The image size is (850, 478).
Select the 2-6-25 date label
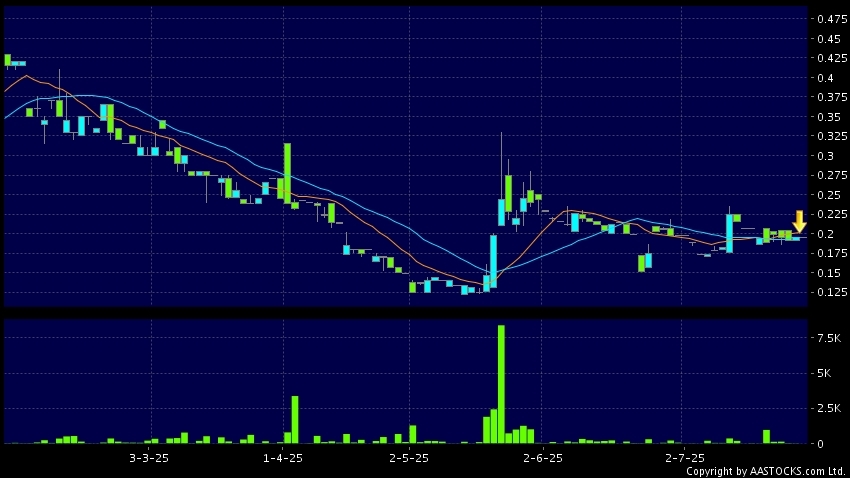point(543,458)
